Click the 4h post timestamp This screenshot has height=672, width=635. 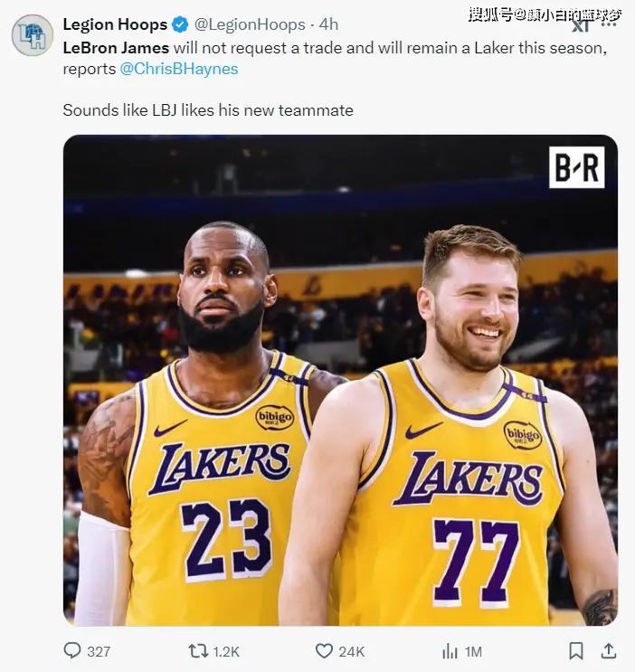click(328, 24)
